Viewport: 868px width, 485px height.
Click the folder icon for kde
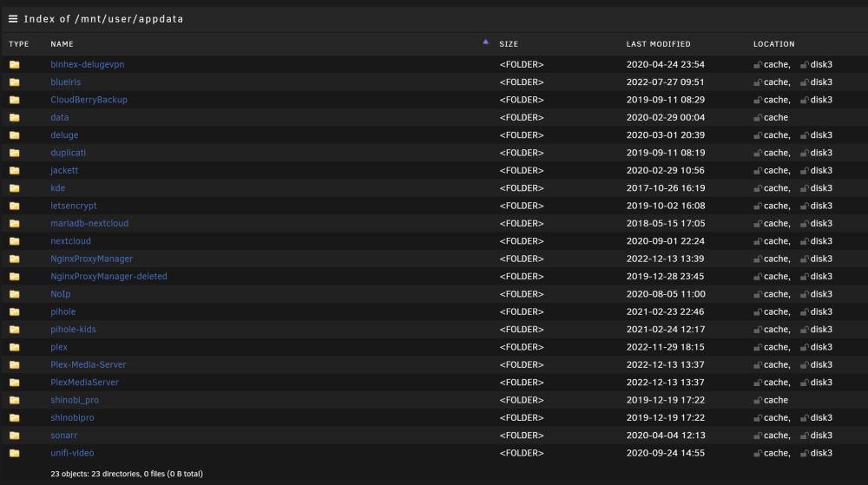pyautogui.click(x=15, y=188)
